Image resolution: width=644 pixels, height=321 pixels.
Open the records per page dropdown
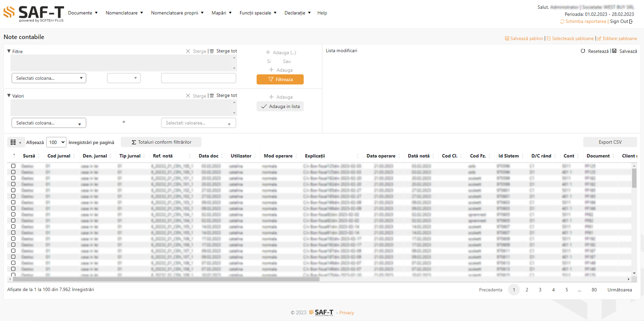pos(56,142)
